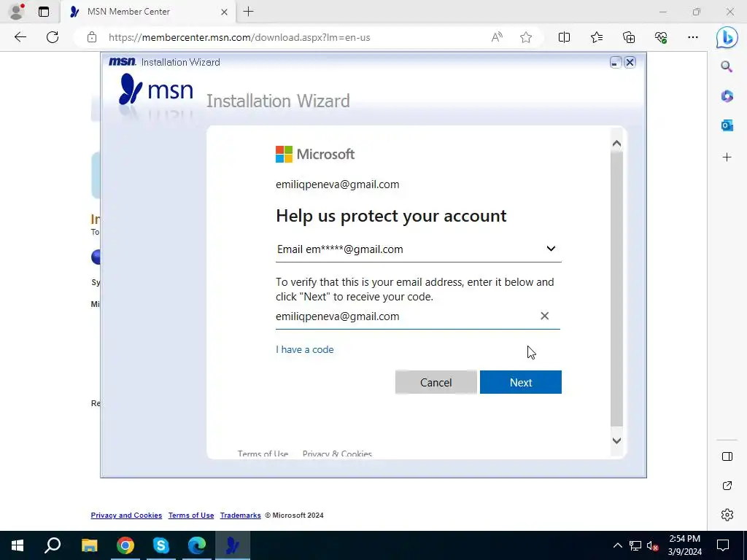Click the I have a code link
747x560 pixels.
[304, 349]
